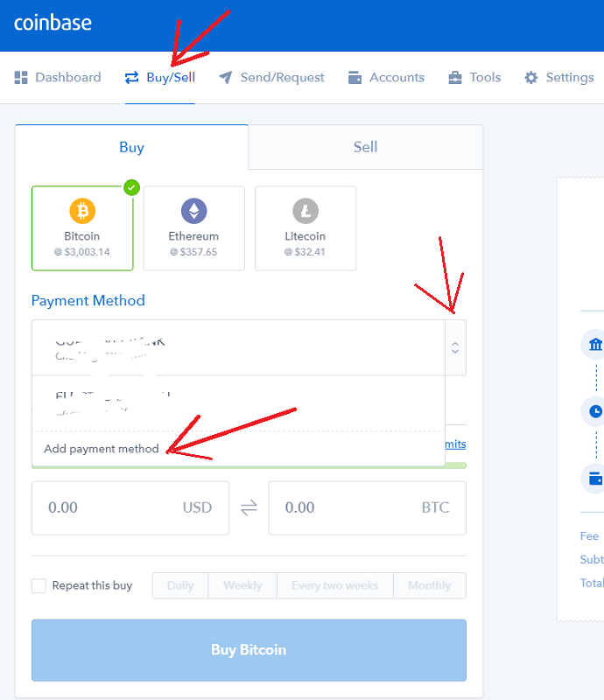This screenshot has height=700, width=604.
Task: Select the first bank payment method
Action: (239, 347)
